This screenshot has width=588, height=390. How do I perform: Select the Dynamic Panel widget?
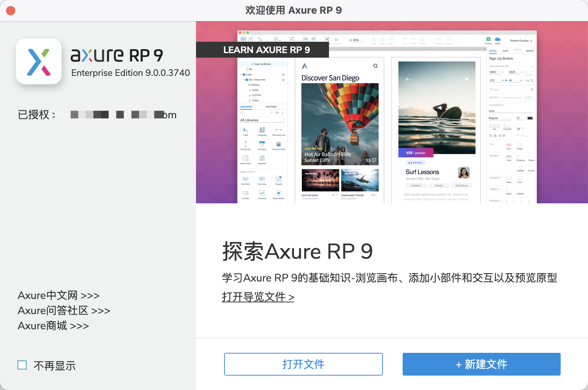coord(278,144)
